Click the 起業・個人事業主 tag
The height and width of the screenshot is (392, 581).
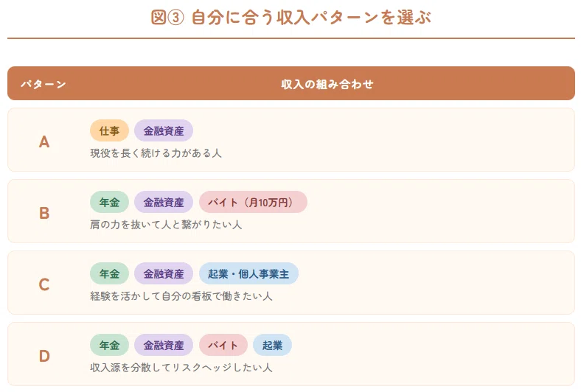click(x=248, y=273)
